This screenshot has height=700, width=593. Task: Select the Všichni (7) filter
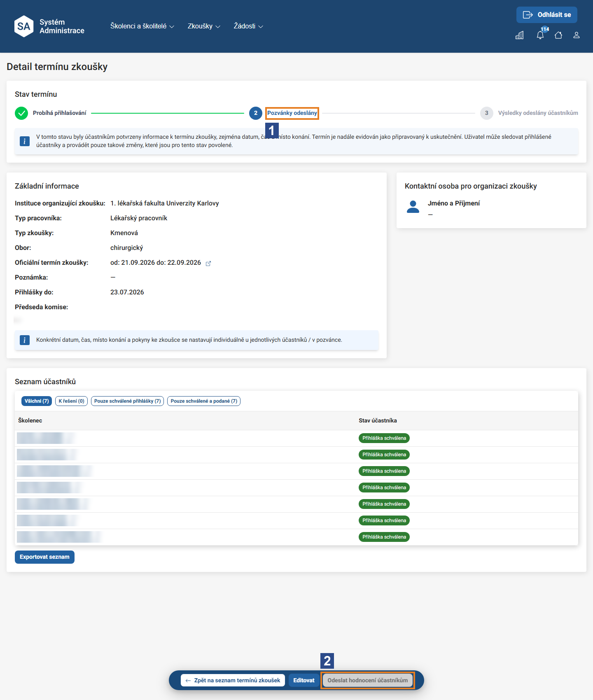[x=37, y=401]
